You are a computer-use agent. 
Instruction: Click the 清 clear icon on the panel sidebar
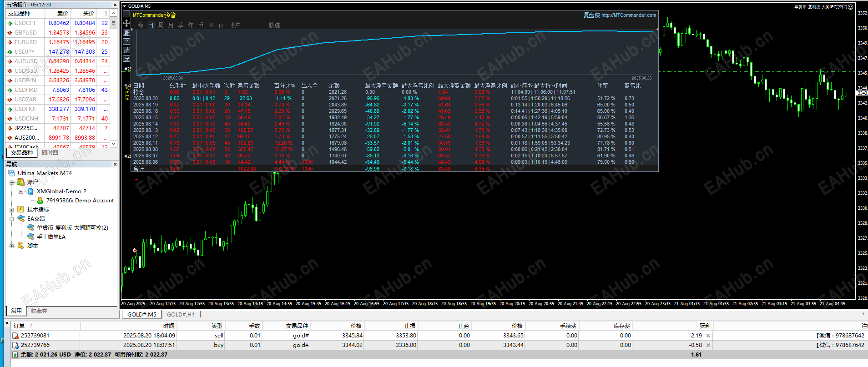pyautogui.click(x=126, y=33)
